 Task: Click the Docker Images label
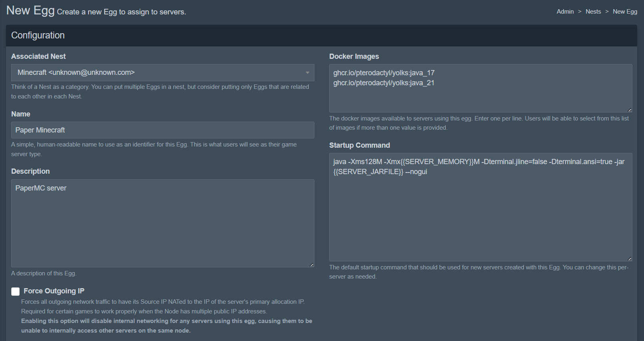coord(354,56)
